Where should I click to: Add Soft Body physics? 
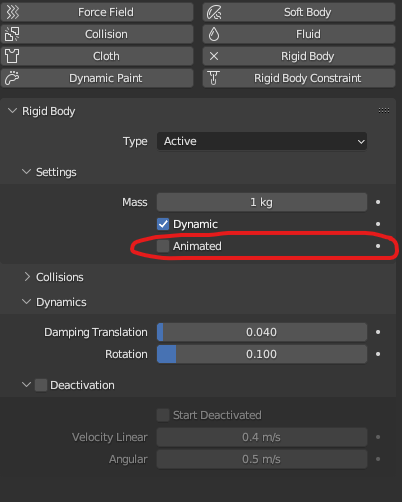(299, 12)
